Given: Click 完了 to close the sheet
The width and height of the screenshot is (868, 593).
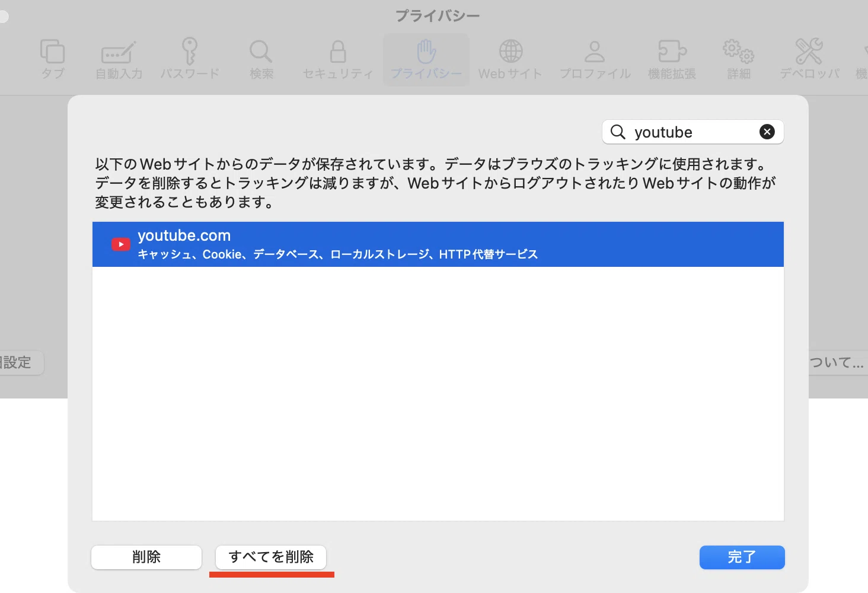Looking at the screenshot, I should 742,557.
